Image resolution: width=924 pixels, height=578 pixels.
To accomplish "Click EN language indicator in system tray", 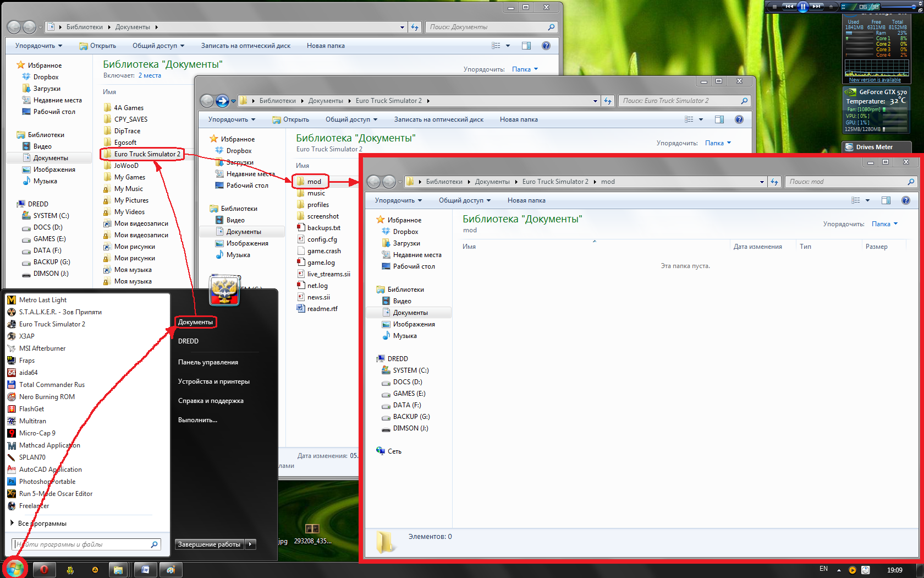I will coord(823,569).
